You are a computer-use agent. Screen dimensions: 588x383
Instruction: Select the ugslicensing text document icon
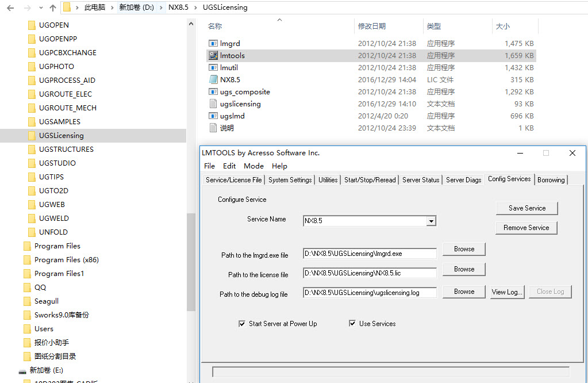pyautogui.click(x=213, y=104)
